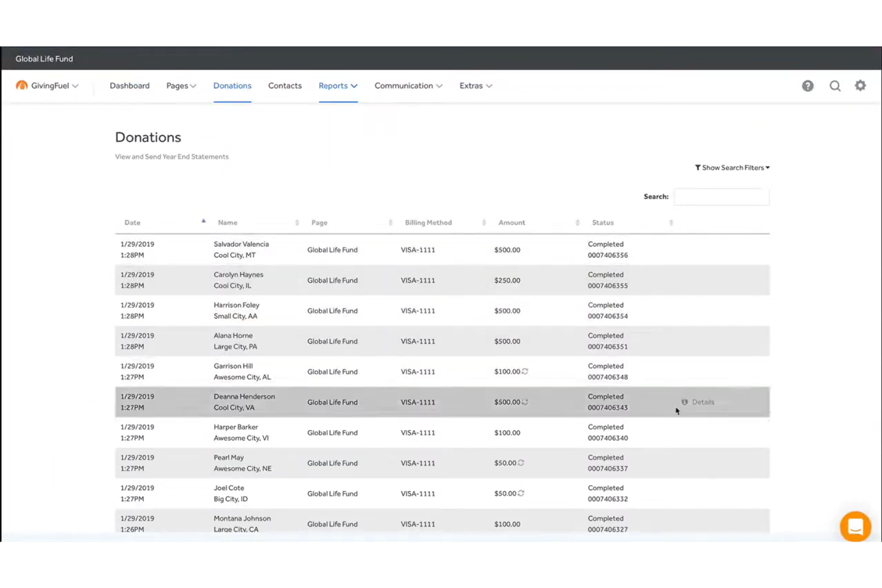Open the help question mark icon
Image resolution: width=882 pixels, height=588 pixels.
[808, 86]
